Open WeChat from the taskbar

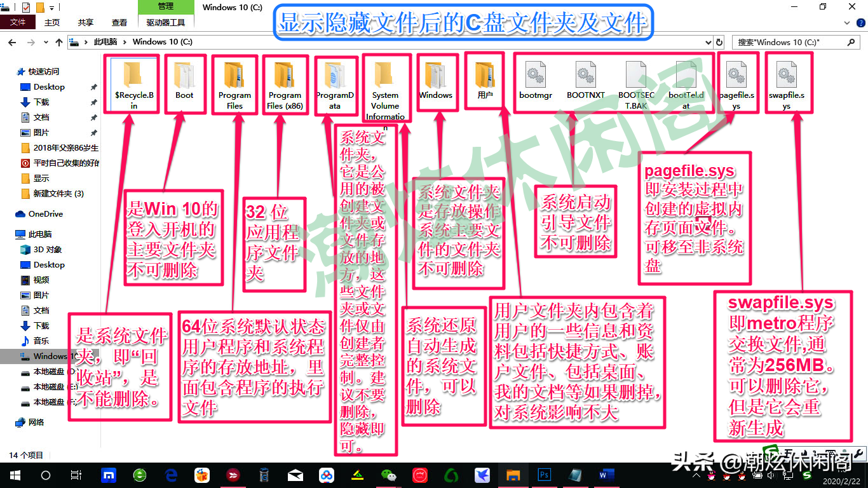pos(389,475)
